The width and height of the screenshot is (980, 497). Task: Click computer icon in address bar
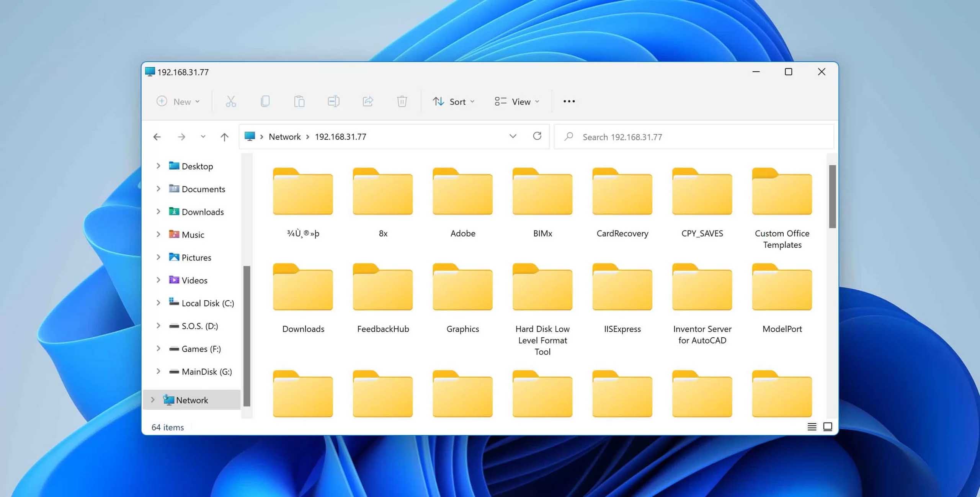250,136
